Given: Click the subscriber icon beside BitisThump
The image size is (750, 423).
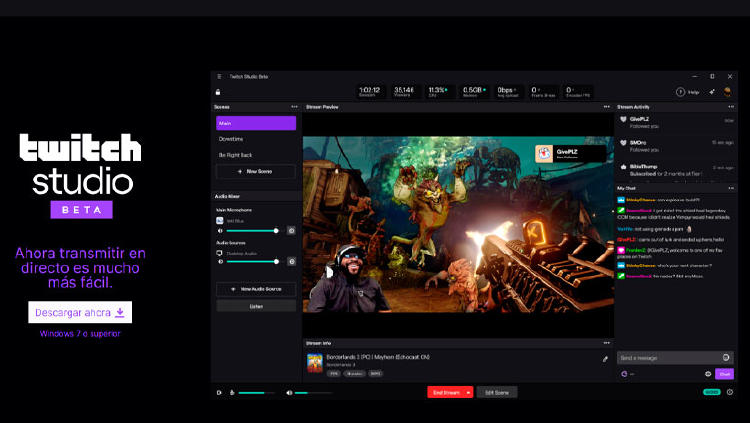Looking at the screenshot, I should point(623,167).
